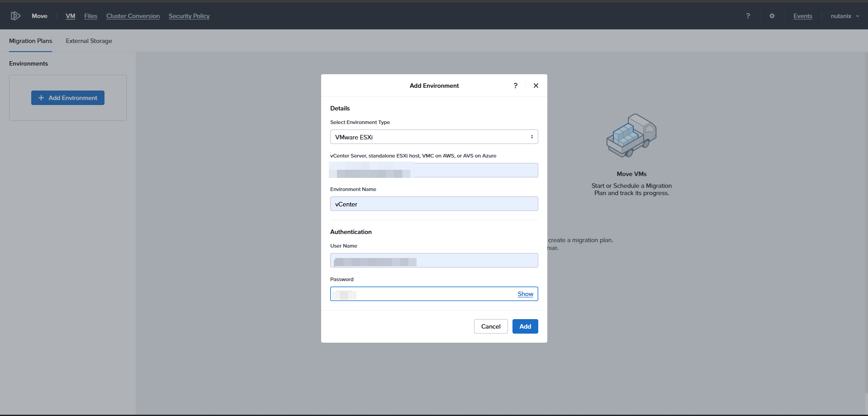The height and width of the screenshot is (416, 868).
Task: Switch to the External Storage tab
Action: pos(89,41)
